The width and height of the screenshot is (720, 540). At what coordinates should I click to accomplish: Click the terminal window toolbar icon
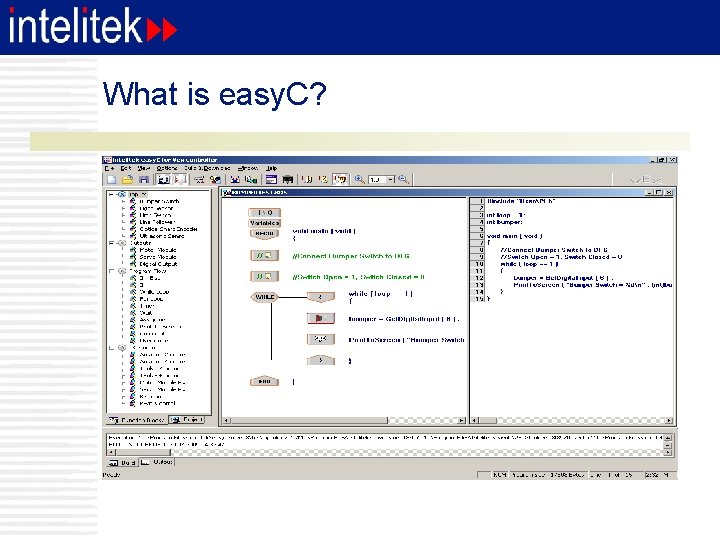coord(271,180)
